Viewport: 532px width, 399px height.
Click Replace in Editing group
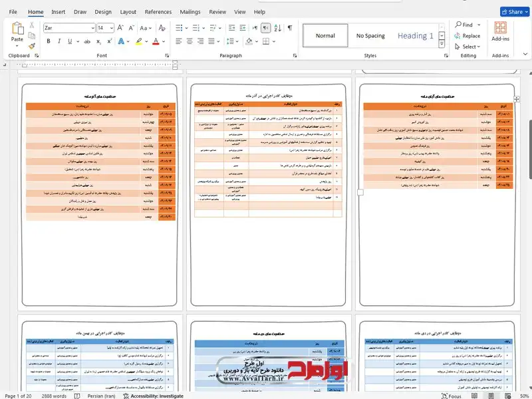click(x=467, y=36)
